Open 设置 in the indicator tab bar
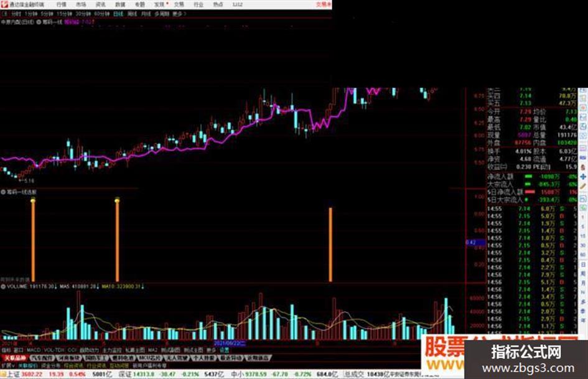 (x=224, y=350)
